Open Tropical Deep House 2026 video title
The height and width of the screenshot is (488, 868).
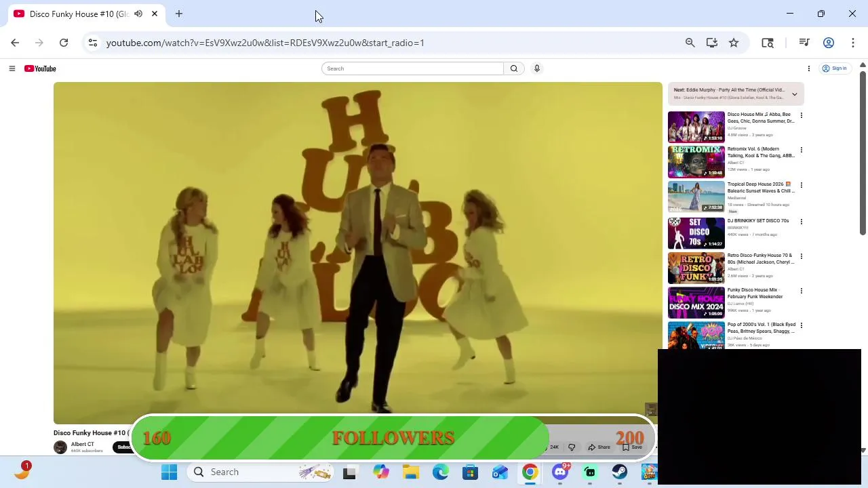coord(759,187)
